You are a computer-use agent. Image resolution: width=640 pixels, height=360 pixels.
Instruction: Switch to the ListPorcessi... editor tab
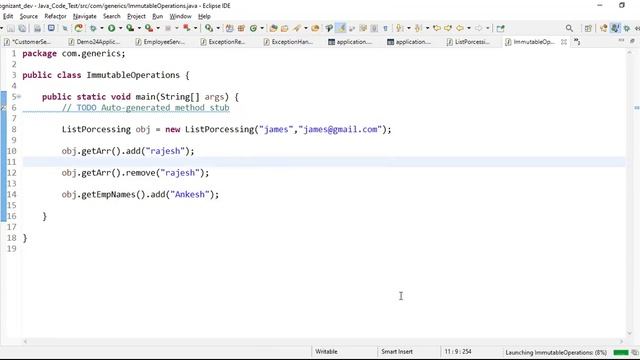pos(468,42)
